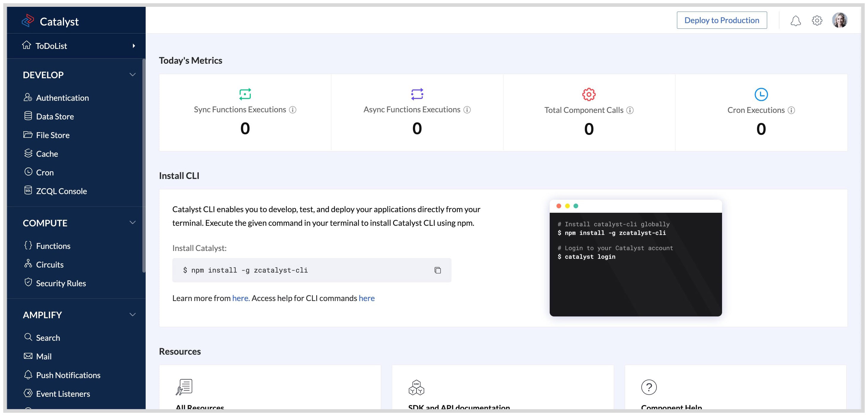Collapse the COMPUTE section chevron
Screen dimensions: 868x416
coord(132,223)
